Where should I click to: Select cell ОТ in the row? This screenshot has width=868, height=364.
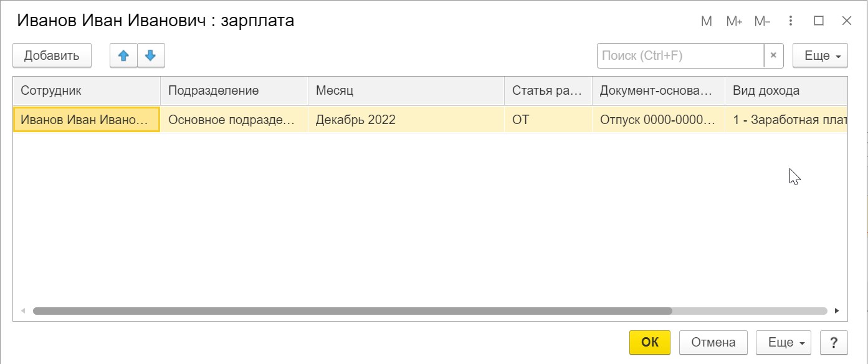548,120
